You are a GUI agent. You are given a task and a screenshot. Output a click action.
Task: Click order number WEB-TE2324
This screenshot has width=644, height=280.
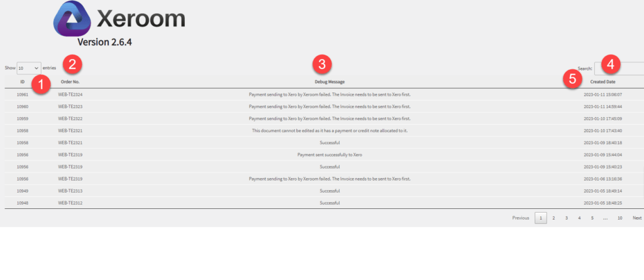click(x=70, y=94)
